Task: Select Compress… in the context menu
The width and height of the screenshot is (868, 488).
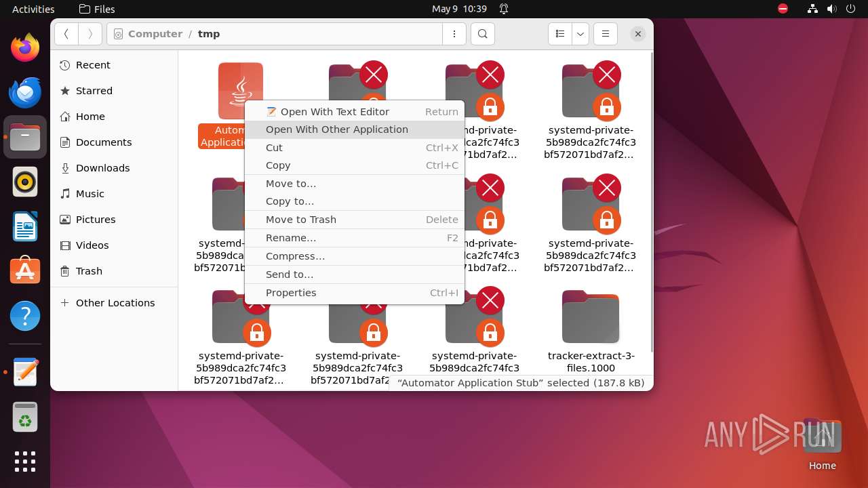Action: coord(355,256)
